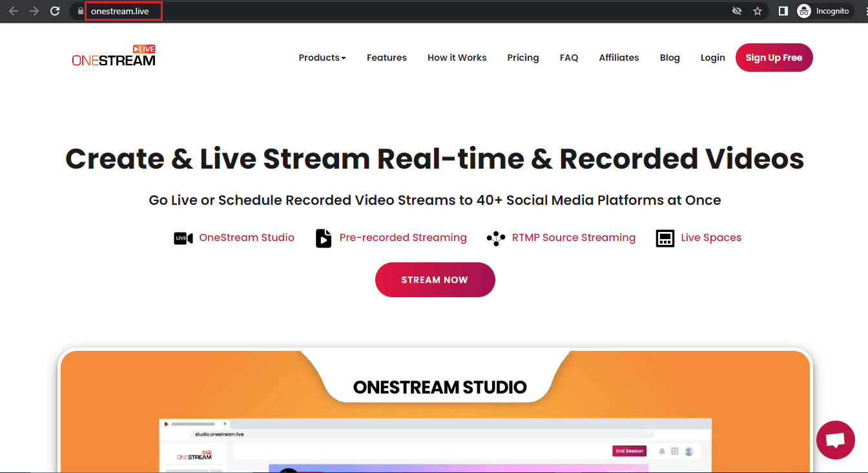This screenshot has height=473, width=868.
Task: Click the Pre-recorded Streaming file icon
Action: click(324, 238)
